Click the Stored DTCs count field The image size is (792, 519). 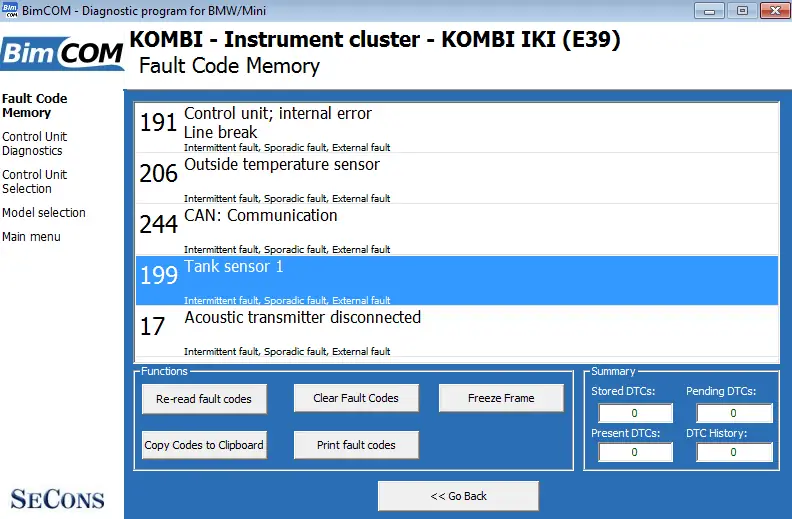pyautogui.click(x=635, y=413)
